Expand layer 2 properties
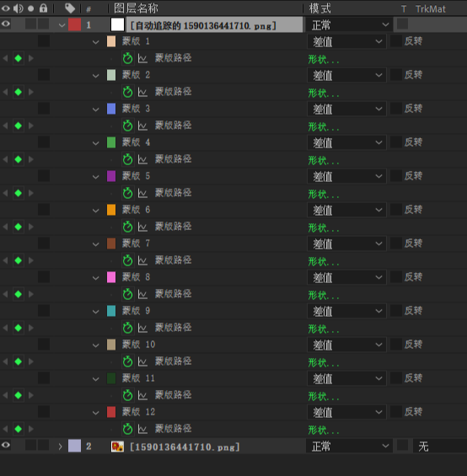This screenshot has height=476, width=467. click(x=60, y=447)
